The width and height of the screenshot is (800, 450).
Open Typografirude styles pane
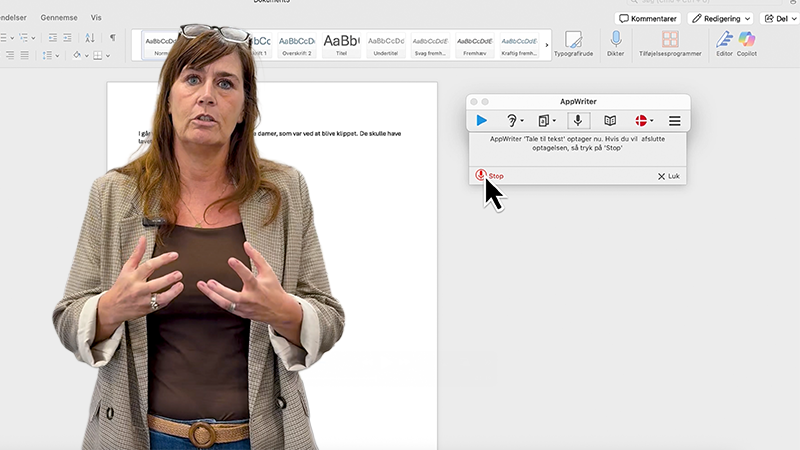[573, 40]
